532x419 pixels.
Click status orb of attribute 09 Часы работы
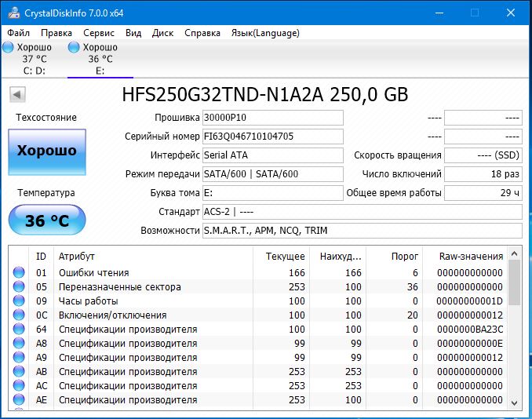point(19,301)
